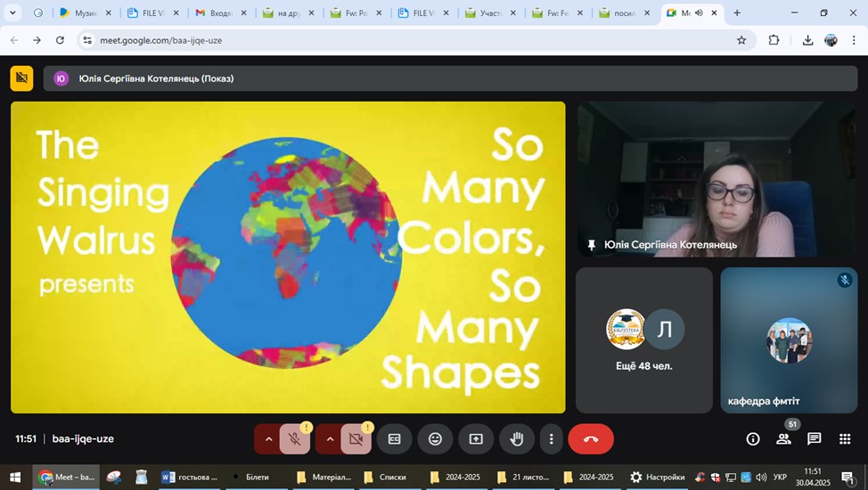
Task: Open the notification center icon
Action: (848, 477)
